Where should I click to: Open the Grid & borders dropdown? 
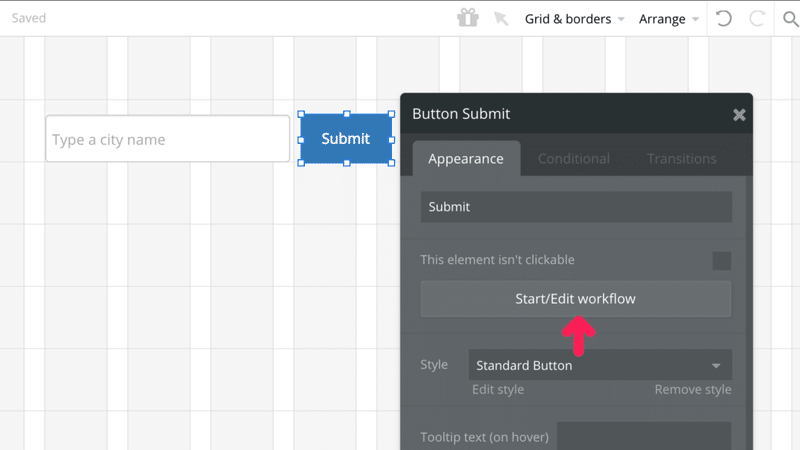coord(575,19)
